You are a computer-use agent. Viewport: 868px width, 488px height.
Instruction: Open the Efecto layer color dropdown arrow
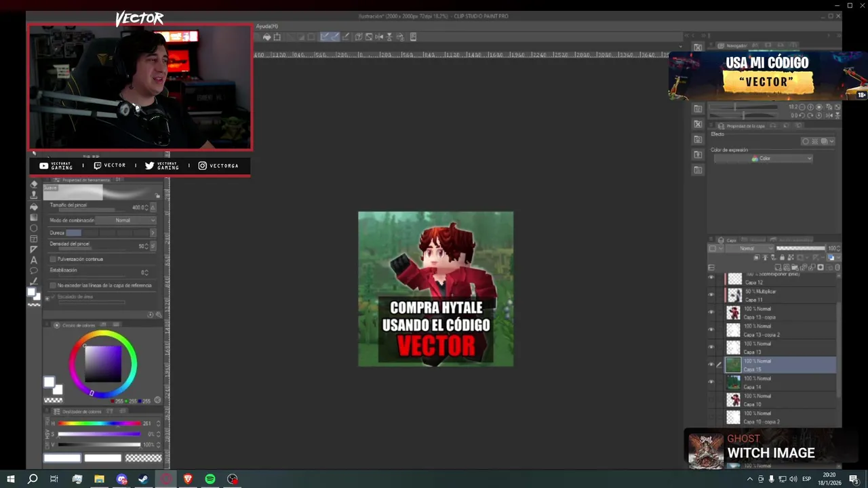click(x=831, y=141)
